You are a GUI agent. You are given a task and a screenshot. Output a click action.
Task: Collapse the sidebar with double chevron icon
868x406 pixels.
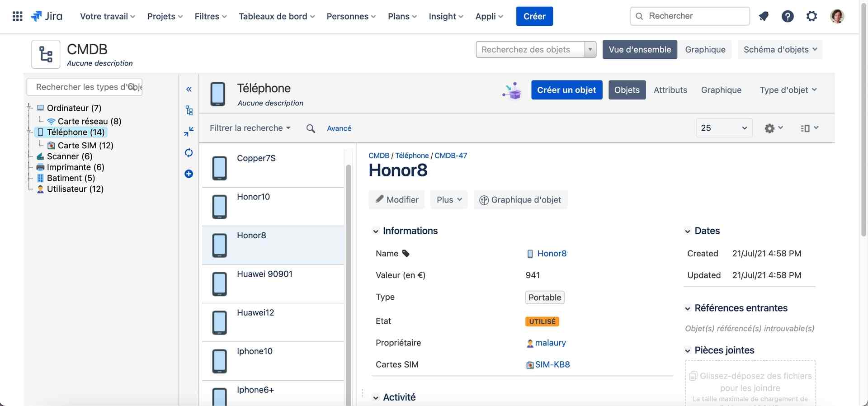189,89
